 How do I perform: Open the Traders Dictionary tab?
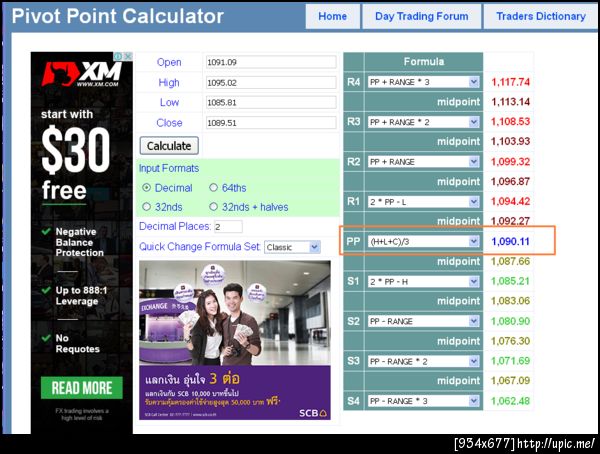pos(541,16)
